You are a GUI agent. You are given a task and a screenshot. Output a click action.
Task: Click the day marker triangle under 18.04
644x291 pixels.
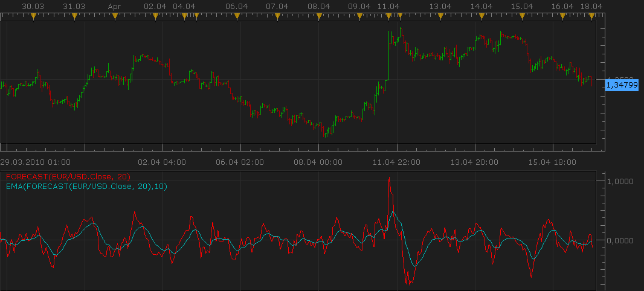[x=592, y=16]
